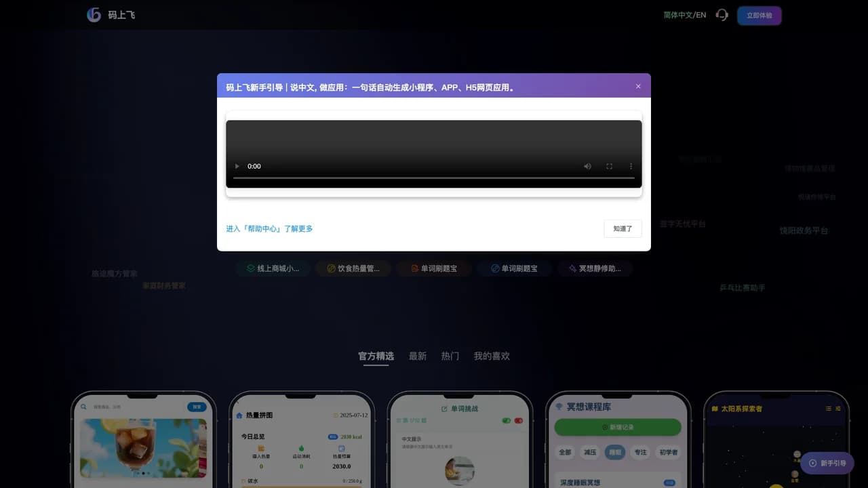Switch to the 最新 tab

[x=418, y=356]
